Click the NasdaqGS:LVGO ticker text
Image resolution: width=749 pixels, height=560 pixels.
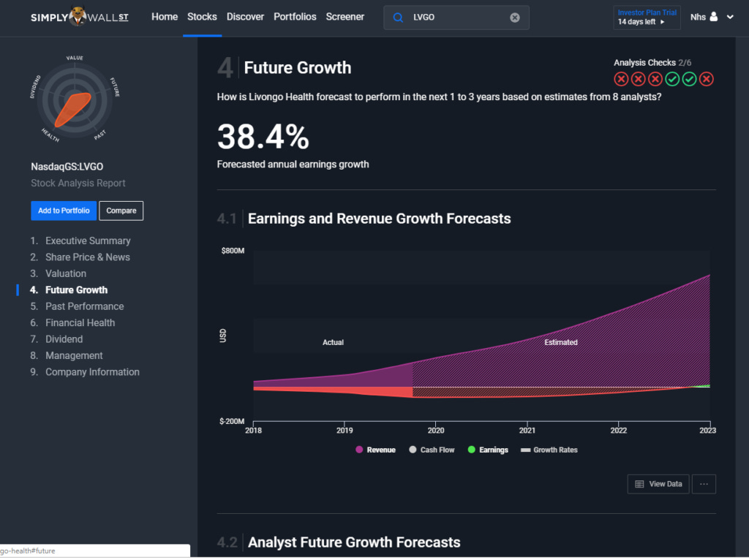pyautogui.click(x=67, y=167)
